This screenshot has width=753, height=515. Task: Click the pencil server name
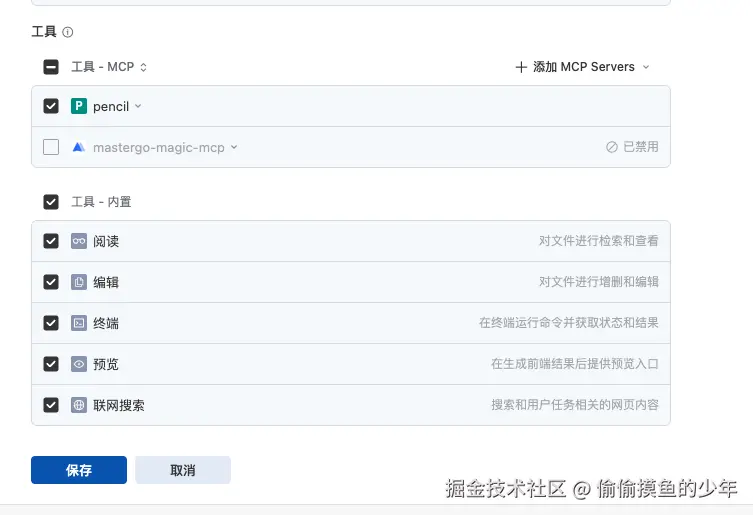coord(111,107)
